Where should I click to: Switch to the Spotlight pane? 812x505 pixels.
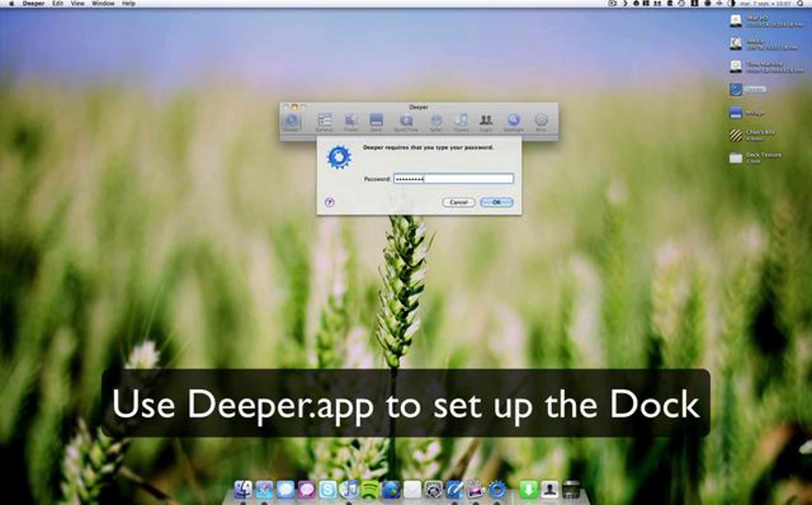tap(514, 122)
